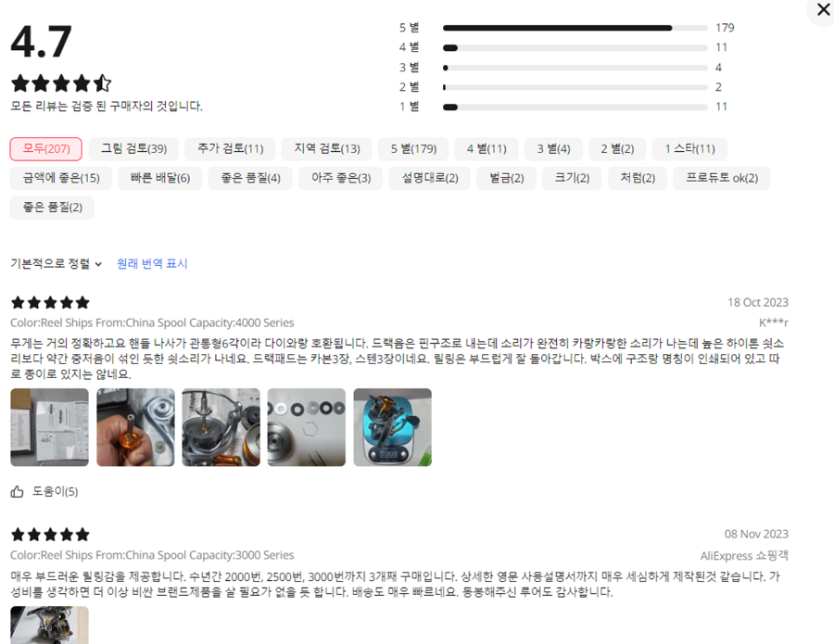Click the 4 별 rating bar
This screenshot has width=834, height=644.
click(x=575, y=48)
